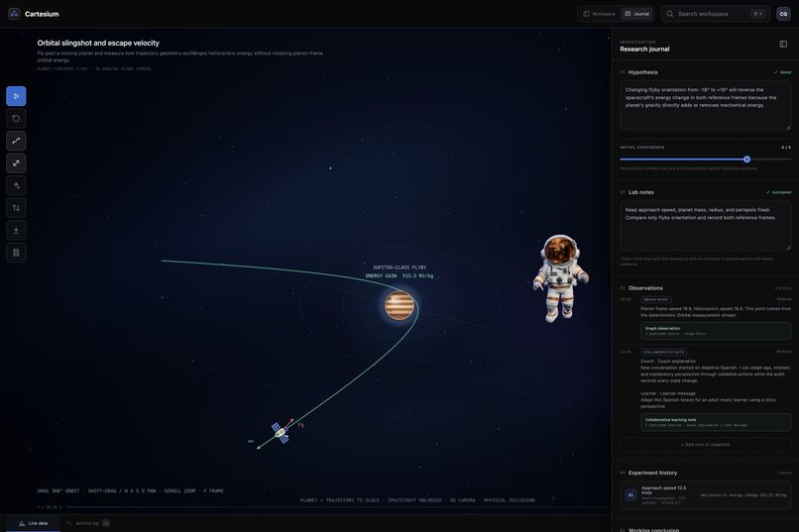
Task: Click the Hypothesis Saved status indicator
Action: pyautogui.click(x=782, y=72)
